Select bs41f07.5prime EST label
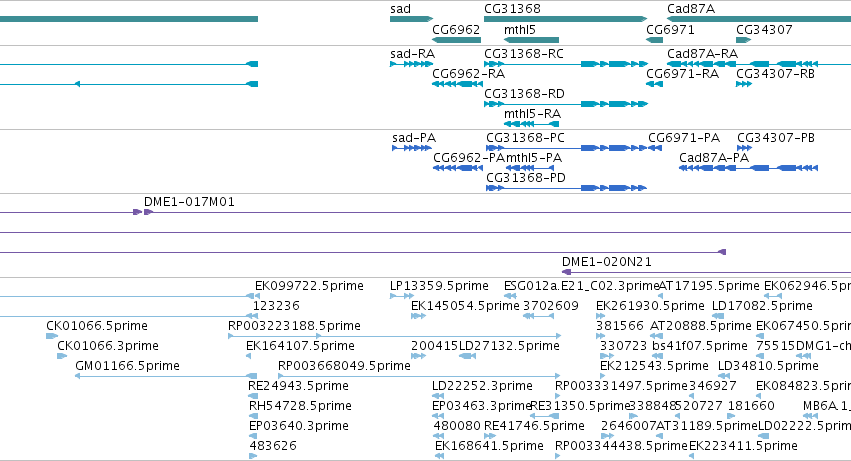 pyautogui.click(x=700, y=346)
